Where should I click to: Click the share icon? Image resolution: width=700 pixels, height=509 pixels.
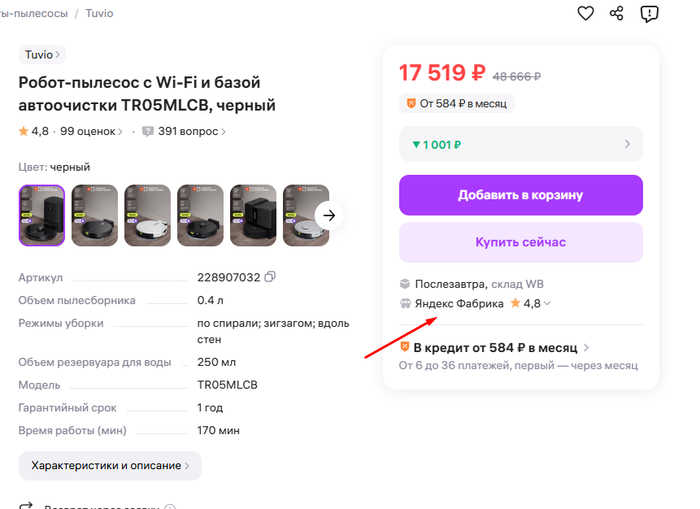pyautogui.click(x=617, y=14)
